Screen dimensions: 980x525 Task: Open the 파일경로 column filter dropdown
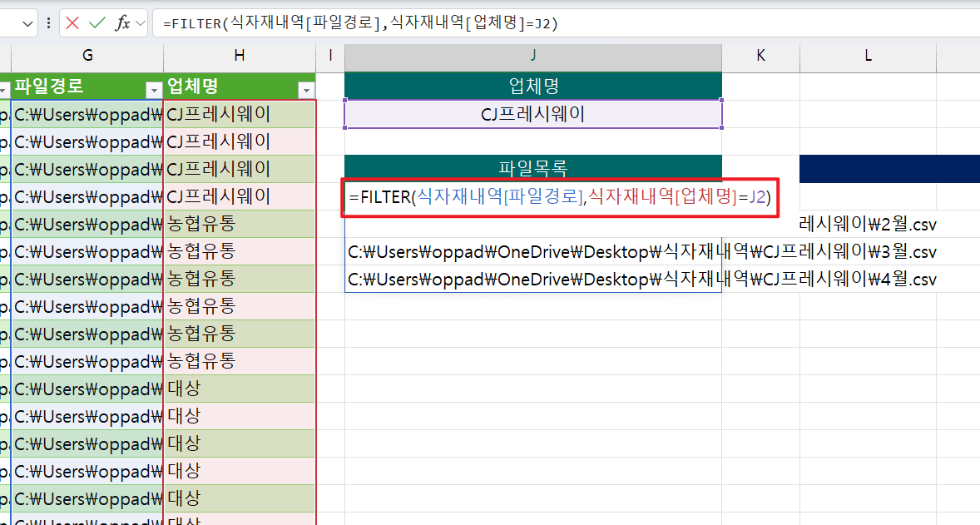(x=153, y=90)
